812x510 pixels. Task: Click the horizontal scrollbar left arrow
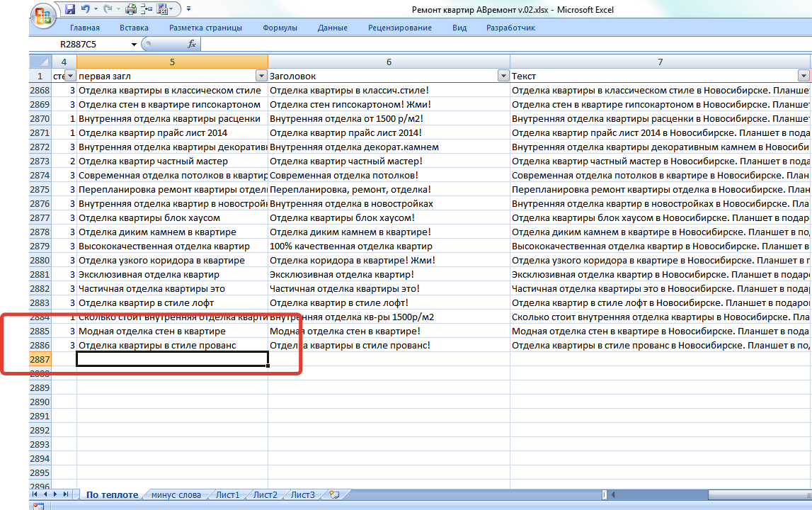tap(612, 495)
